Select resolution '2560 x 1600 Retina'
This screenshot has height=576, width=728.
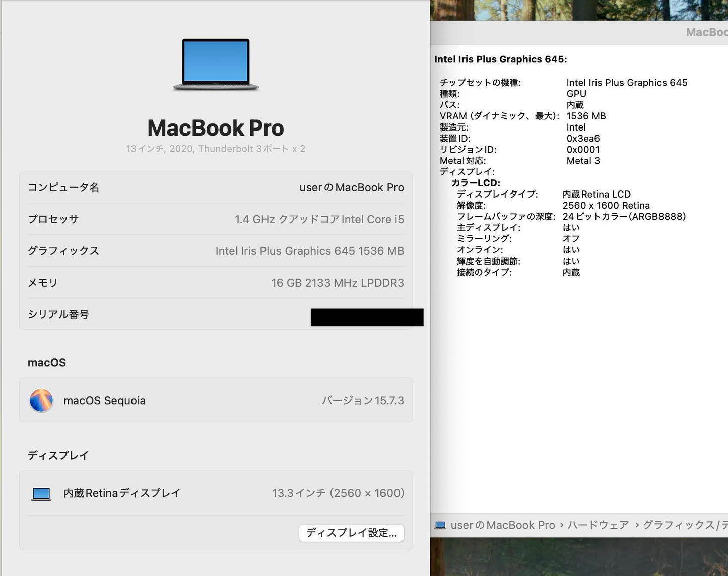click(x=606, y=206)
